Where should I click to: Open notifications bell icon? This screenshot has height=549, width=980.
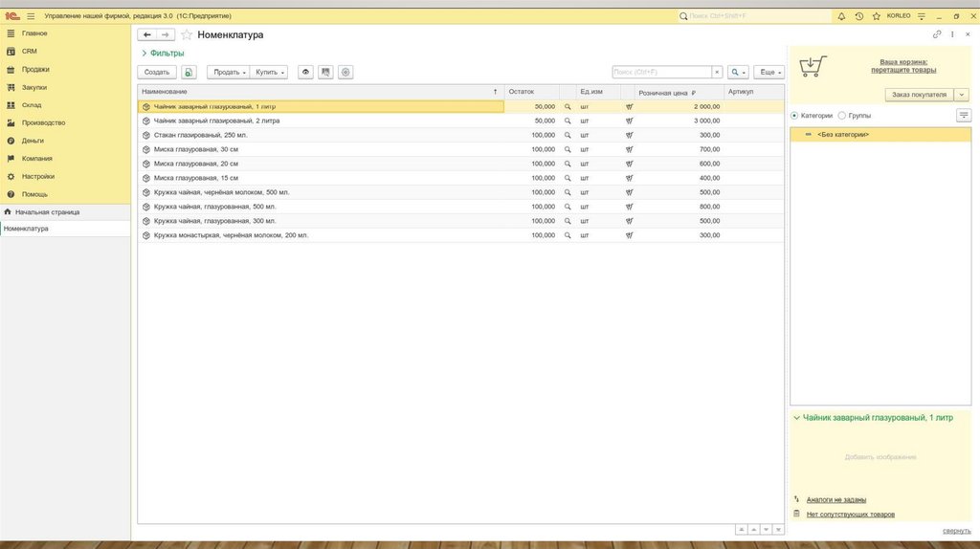click(x=841, y=16)
